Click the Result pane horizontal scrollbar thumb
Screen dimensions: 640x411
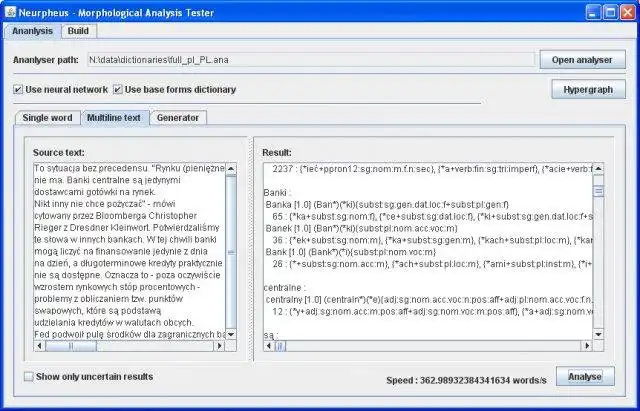tap(280, 346)
